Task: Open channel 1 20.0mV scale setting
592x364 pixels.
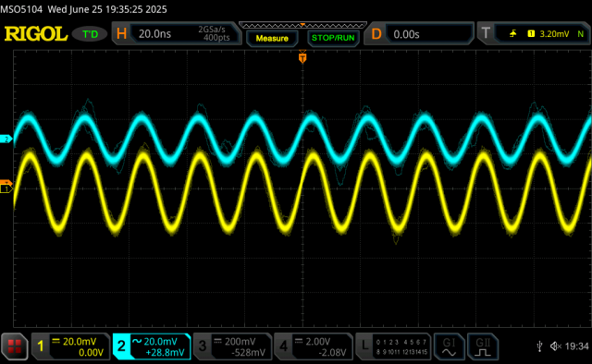Action: (80, 342)
